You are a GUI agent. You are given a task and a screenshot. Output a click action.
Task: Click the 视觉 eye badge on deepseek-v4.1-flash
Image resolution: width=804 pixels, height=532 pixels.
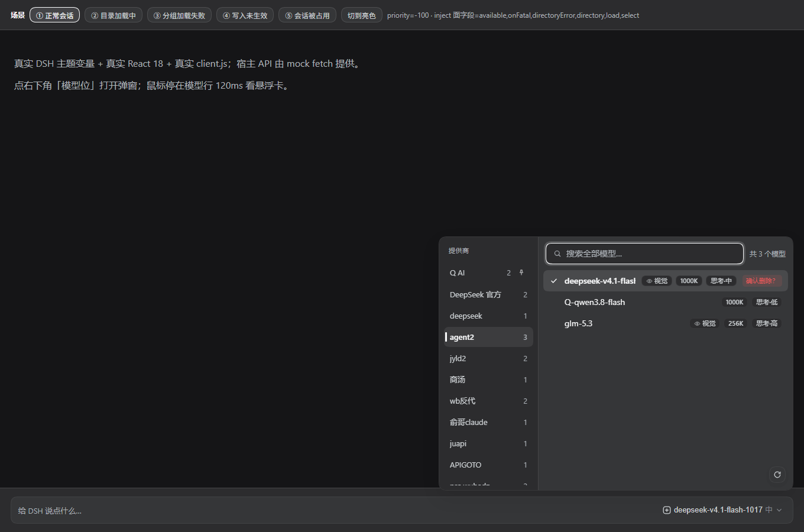tap(657, 281)
